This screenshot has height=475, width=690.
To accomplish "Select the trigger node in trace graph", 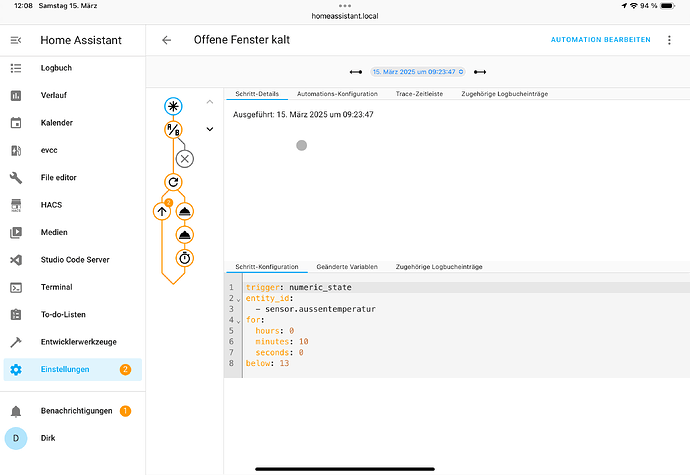I will coord(173,105).
